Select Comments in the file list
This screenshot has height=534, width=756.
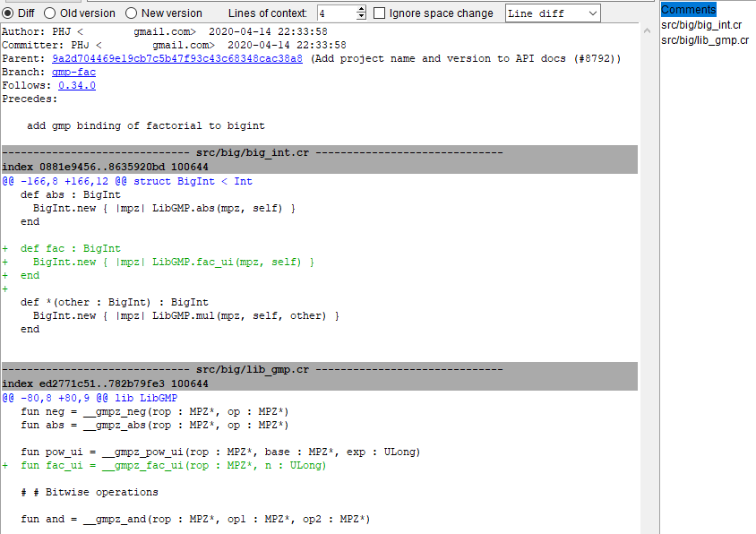pyautogui.click(x=689, y=10)
